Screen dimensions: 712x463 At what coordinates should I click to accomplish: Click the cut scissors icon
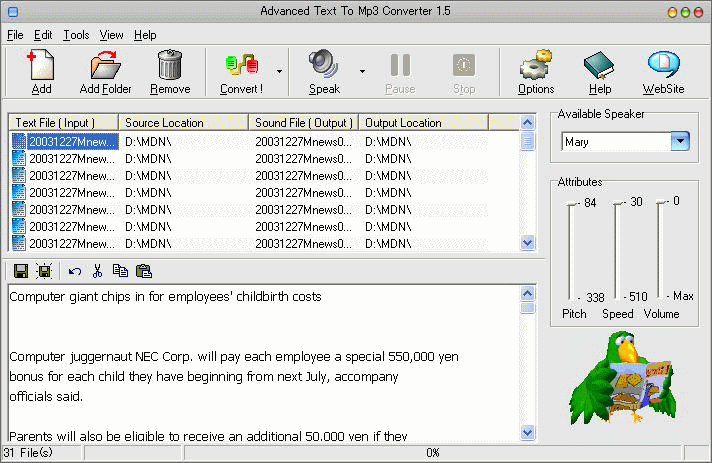pyautogui.click(x=97, y=271)
